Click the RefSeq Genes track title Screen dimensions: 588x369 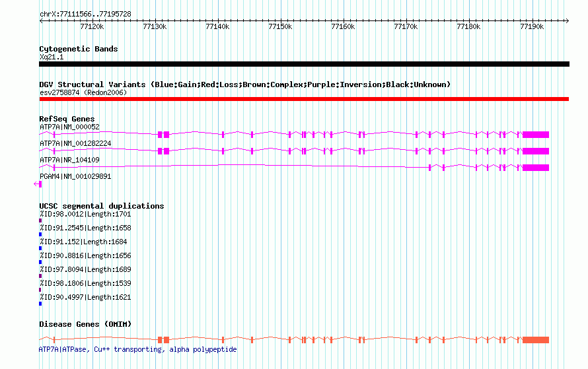[x=67, y=119]
